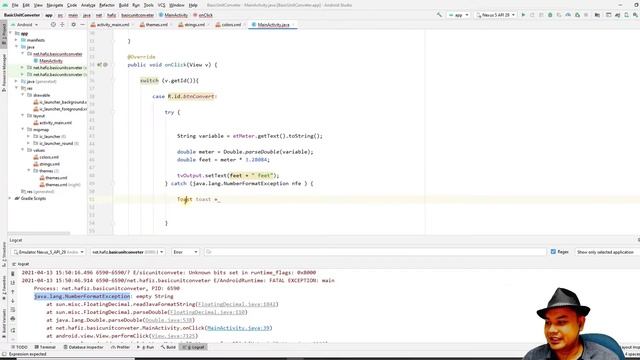Select strings.xml in the values folder

tap(47, 164)
